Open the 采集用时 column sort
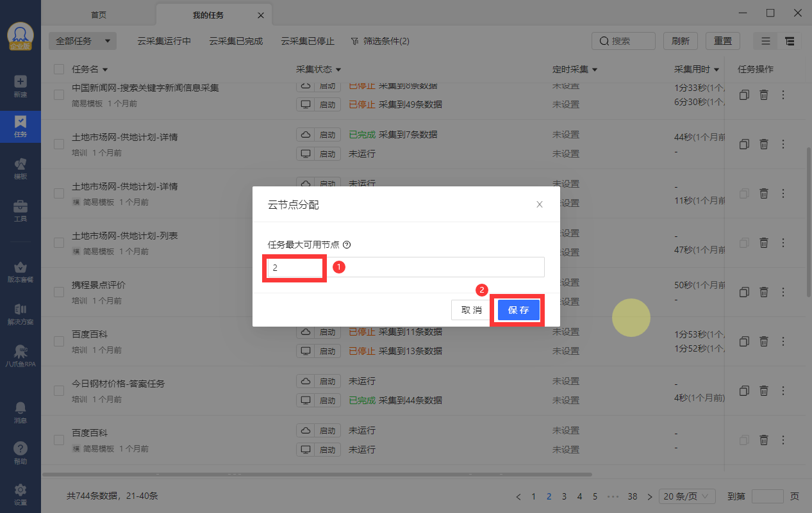812x513 pixels. [x=717, y=69]
